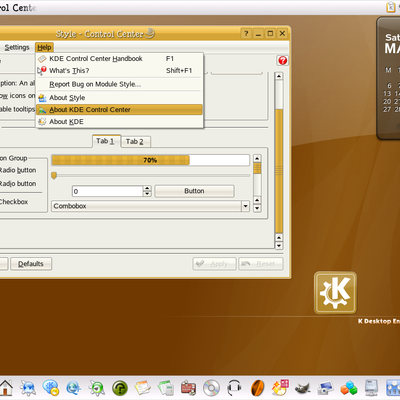The height and width of the screenshot is (400, 400).
Task: Open the Combobox dropdown arrow
Action: point(245,206)
